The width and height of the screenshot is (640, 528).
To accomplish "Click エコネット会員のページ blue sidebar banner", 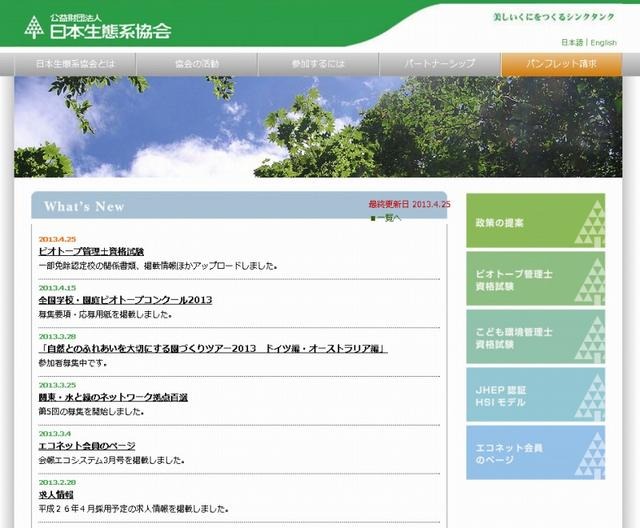I will click(536, 453).
